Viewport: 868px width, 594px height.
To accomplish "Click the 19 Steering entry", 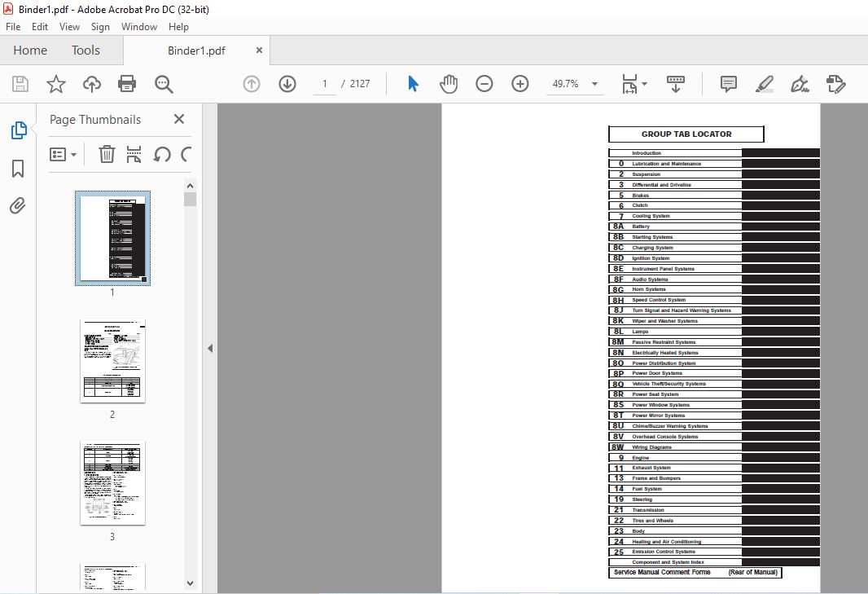I will (x=675, y=499).
